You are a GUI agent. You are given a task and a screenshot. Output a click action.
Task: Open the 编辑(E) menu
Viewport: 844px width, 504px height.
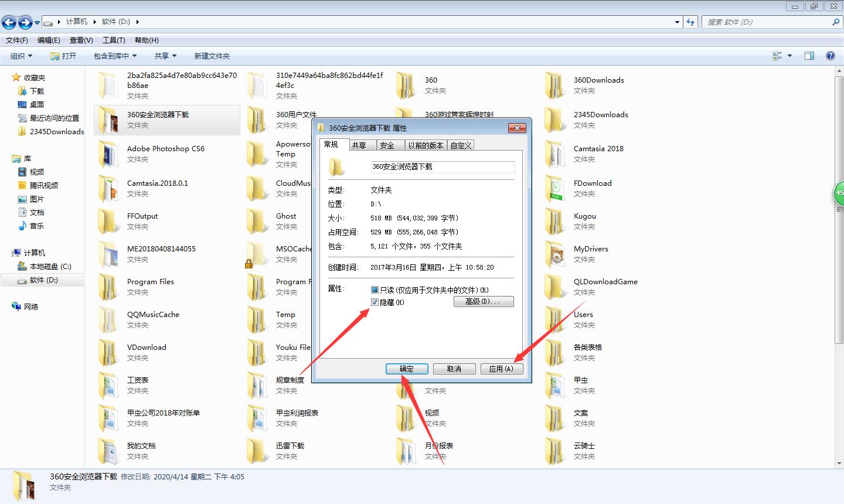(x=49, y=40)
